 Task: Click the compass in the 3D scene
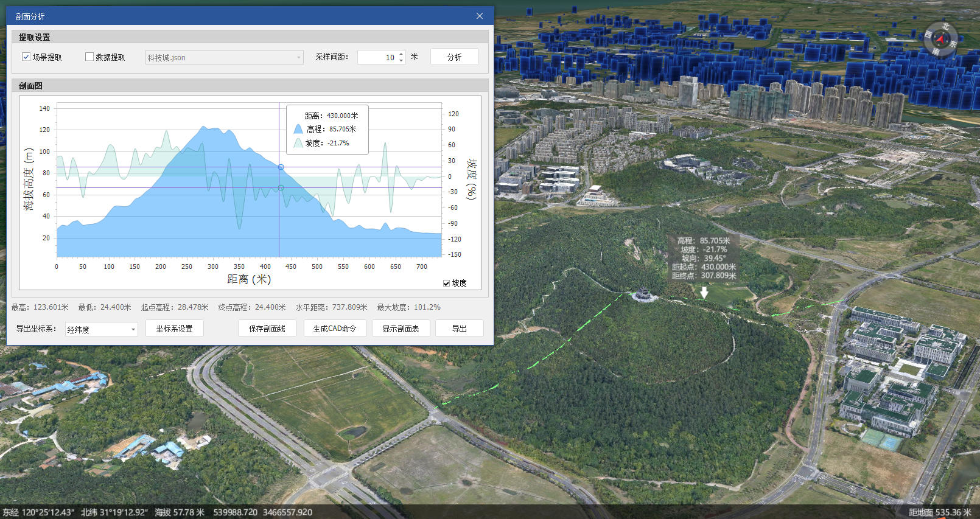tap(940, 40)
